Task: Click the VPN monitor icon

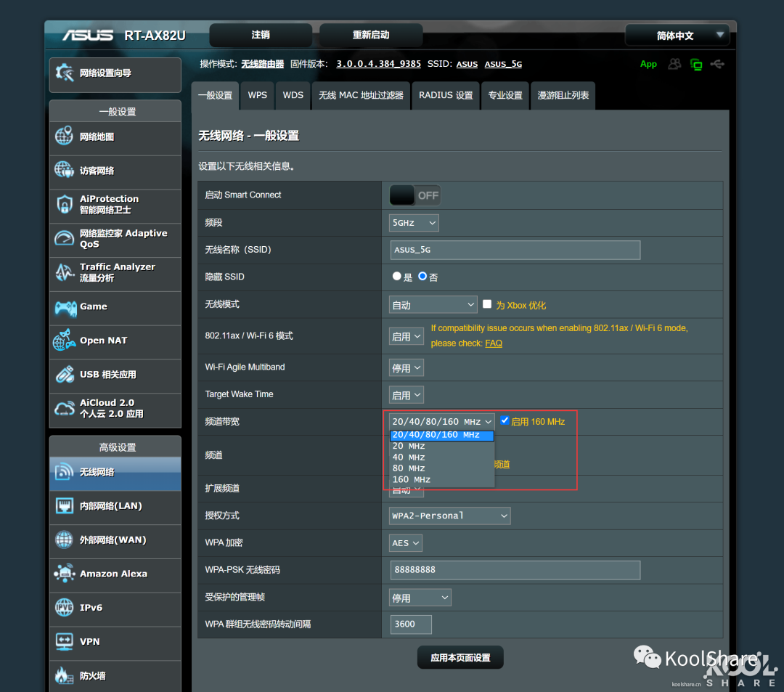Action: (64, 641)
